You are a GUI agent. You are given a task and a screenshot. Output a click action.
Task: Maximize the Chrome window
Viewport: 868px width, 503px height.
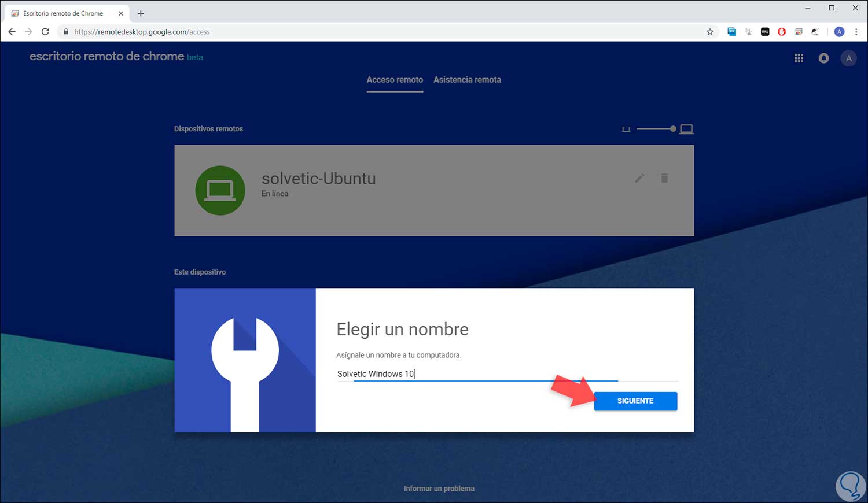[832, 8]
